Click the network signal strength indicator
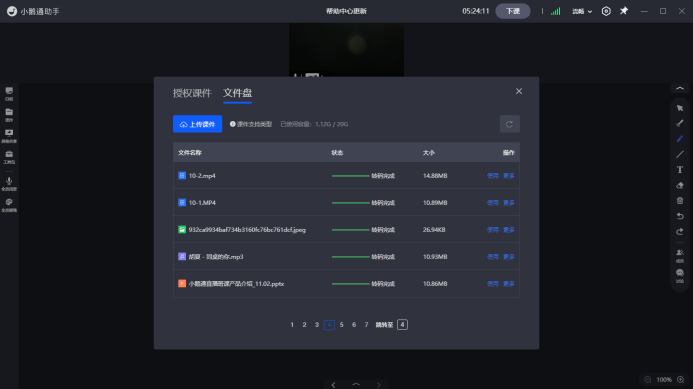Viewport: 693px width, 389px height. point(556,11)
